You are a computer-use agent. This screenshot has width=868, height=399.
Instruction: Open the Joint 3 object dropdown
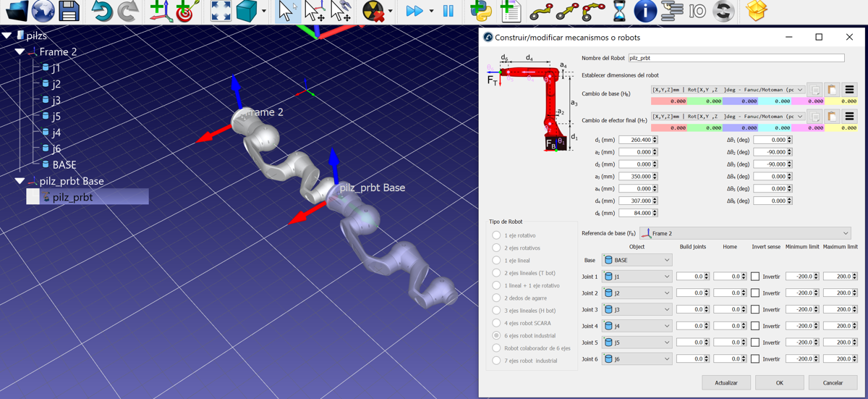[637, 310]
